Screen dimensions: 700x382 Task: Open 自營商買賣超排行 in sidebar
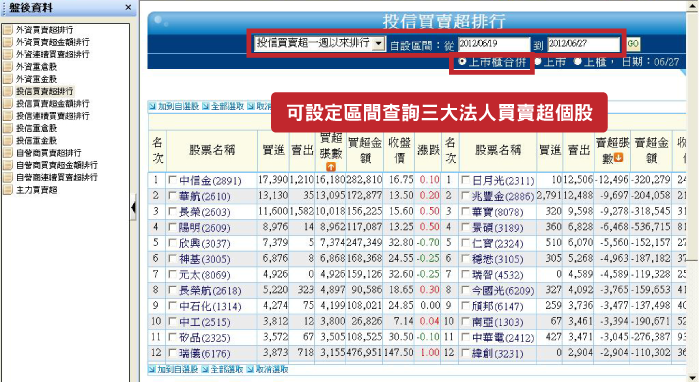point(48,153)
